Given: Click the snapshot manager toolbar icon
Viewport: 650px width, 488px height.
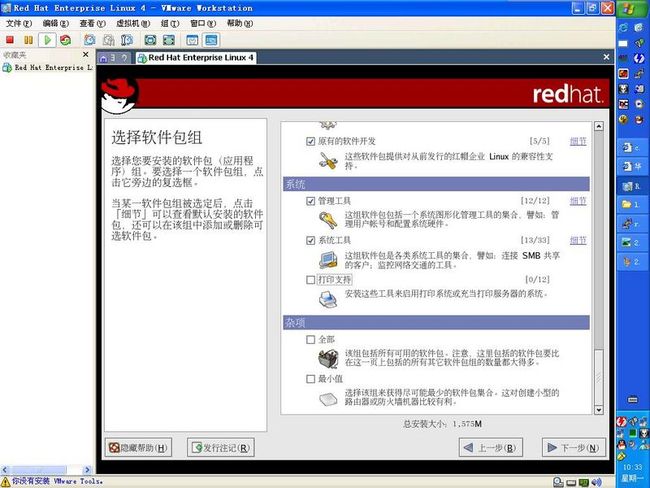Looking at the screenshot, I should coord(126,40).
